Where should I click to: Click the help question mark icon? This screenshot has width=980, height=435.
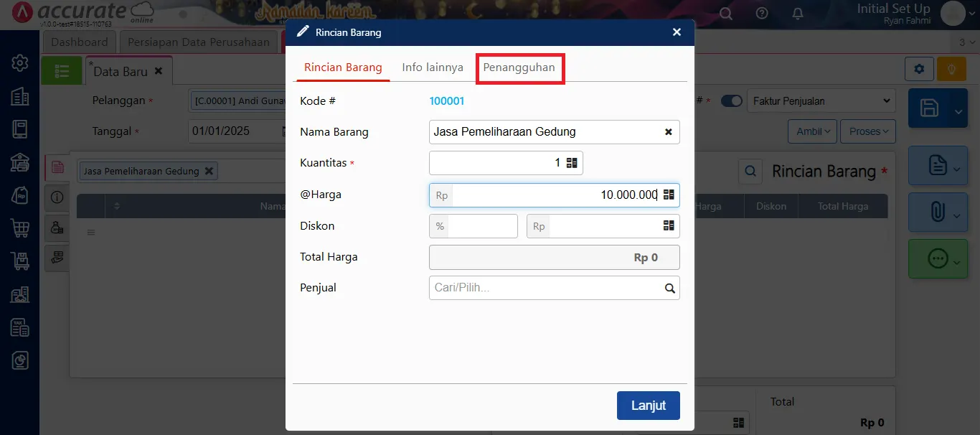click(x=762, y=14)
